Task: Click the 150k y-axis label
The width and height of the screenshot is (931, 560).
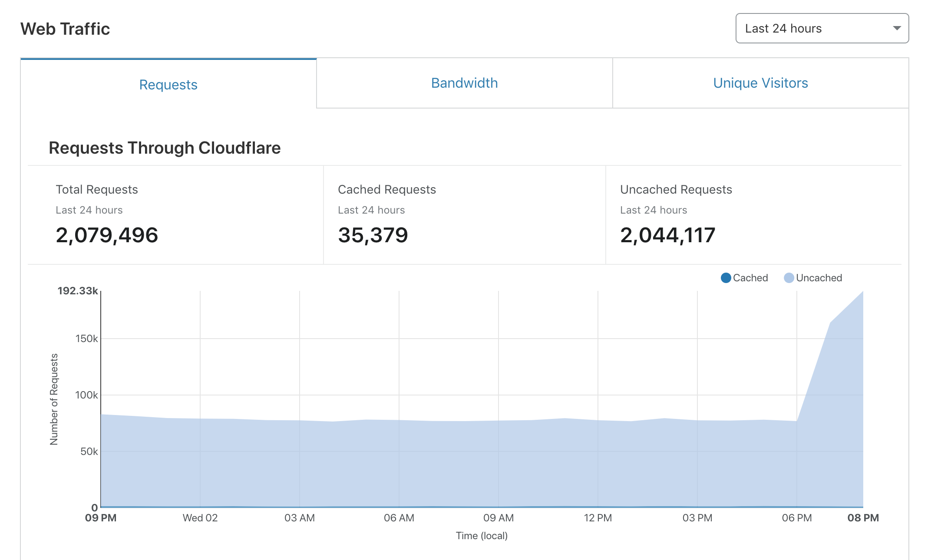Action: pyautogui.click(x=87, y=339)
